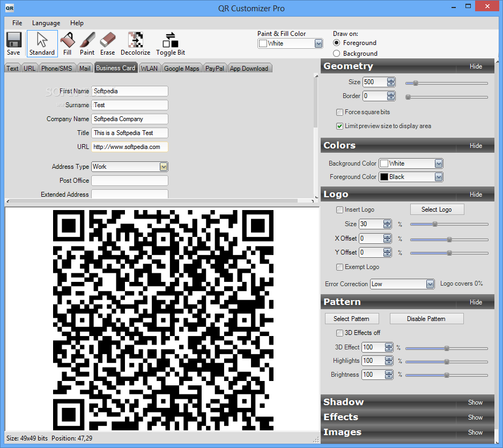
Task: Enable Insert Logo checkbox
Action: (339, 210)
